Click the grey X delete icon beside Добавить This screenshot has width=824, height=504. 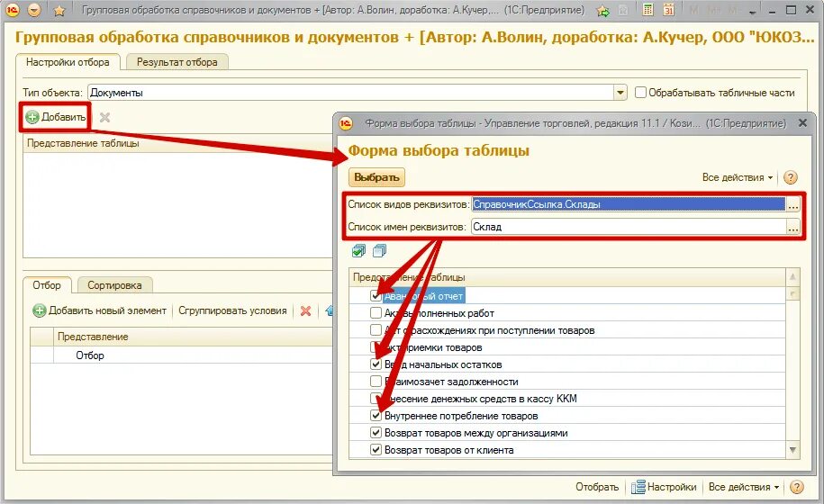(105, 117)
